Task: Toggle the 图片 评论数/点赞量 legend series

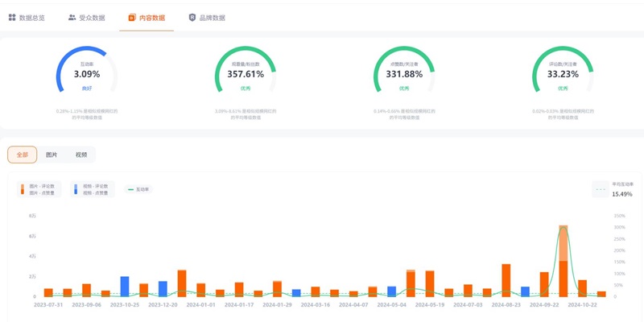Action: tap(39, 189)
